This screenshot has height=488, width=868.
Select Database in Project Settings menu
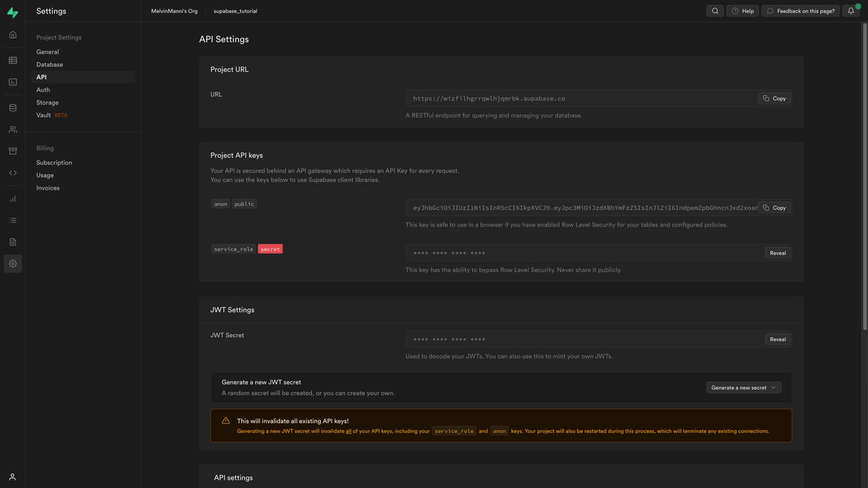(x=50, y=65)
